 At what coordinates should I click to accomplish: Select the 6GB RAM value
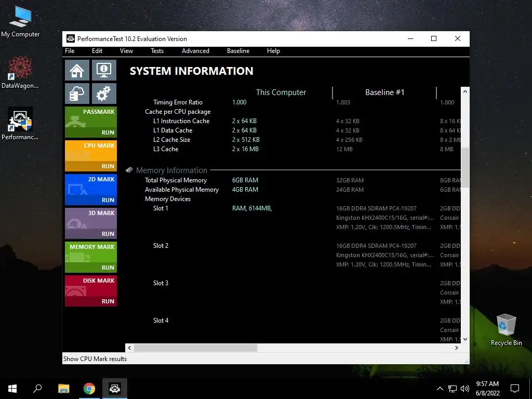[245, 180]
